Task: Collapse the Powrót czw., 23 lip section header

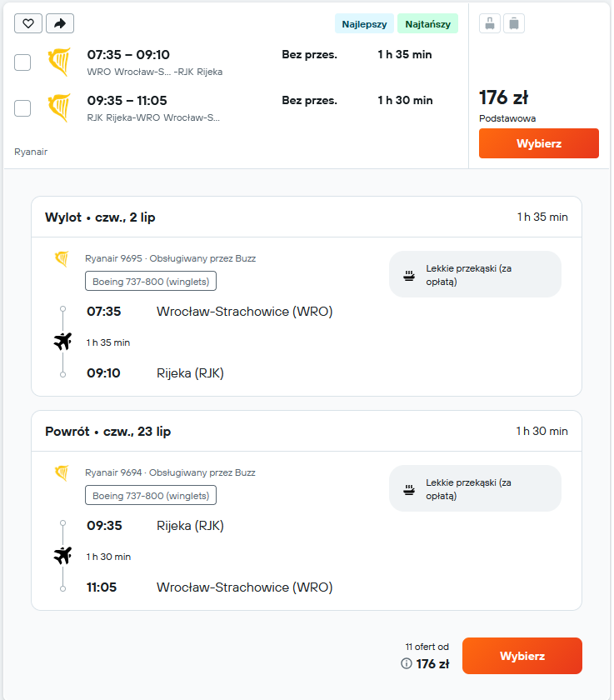Action: pos(307,432)
